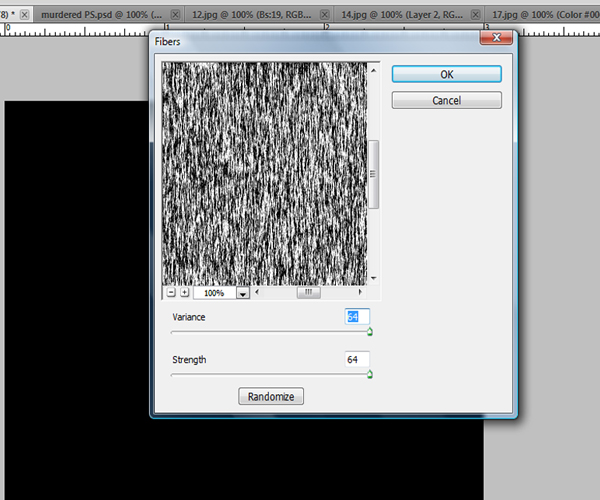This screenshot has width=600, height=500.
Task: Click the Variance slider handle
Action: (x=369, y=331)
